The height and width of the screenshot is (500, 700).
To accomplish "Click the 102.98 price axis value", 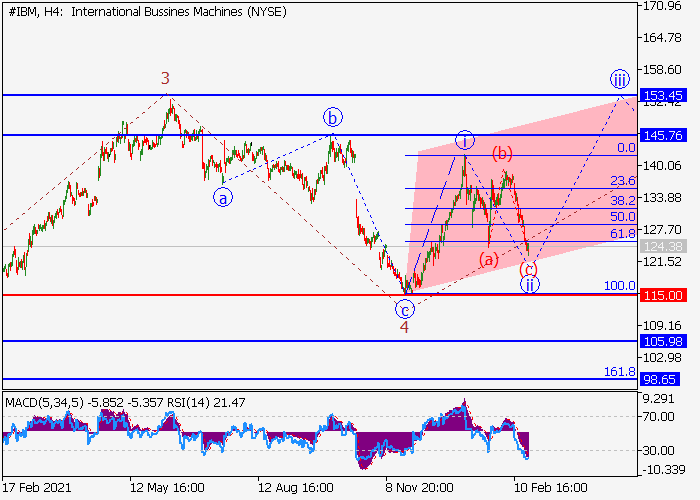I will point(662,358).
